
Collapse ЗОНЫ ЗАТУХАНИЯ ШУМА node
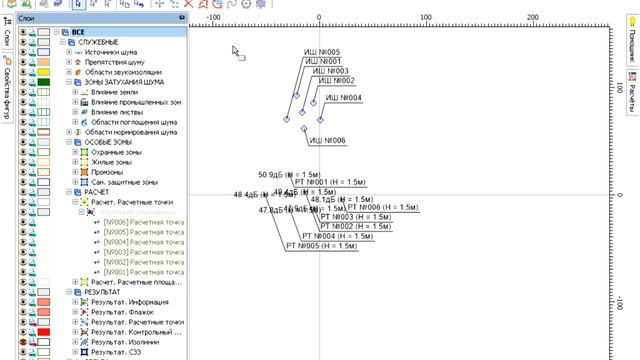(69, 82)
